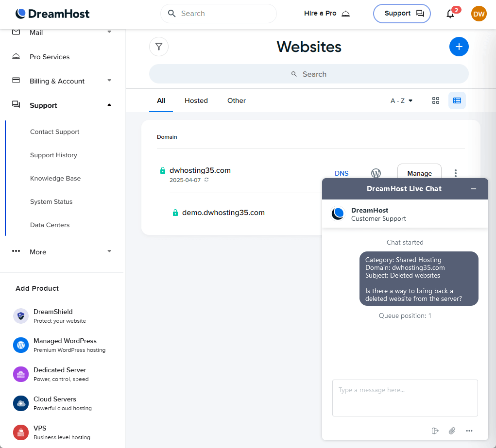
Task: Click the Queue position: 1 text
Action: point(405,316)
